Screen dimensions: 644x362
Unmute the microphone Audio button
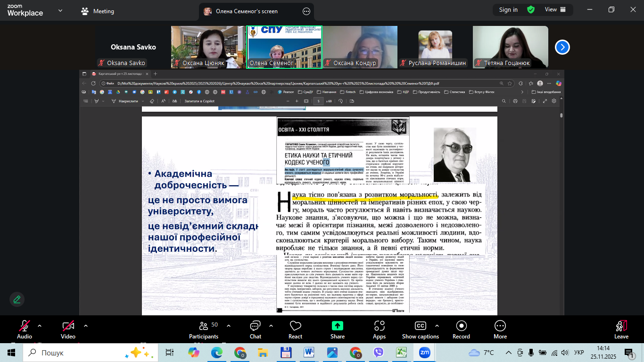coord(25,326)
